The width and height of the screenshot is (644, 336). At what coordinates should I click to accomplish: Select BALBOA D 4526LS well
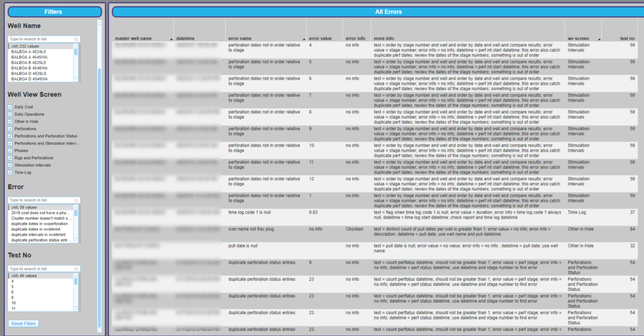pyautogui.click(x=41, y=73)
